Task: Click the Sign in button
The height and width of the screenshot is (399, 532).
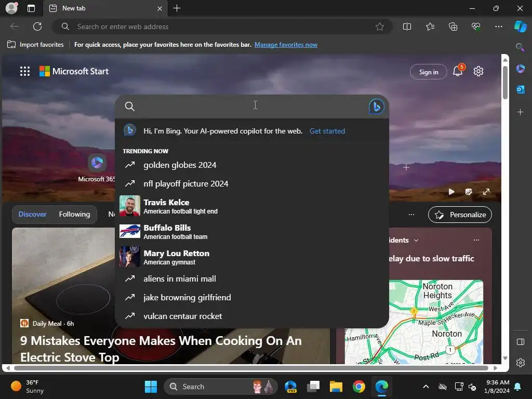Action: point(429,72)
